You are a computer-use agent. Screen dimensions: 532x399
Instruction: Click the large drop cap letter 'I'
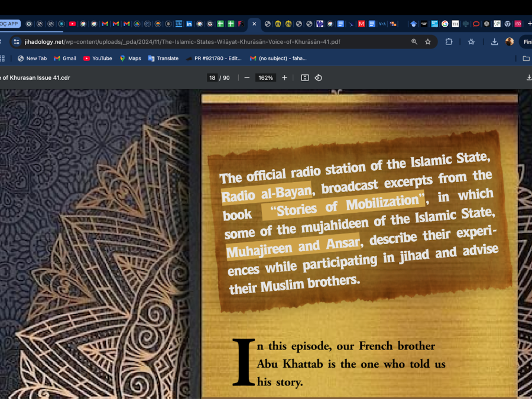[244, 362]
